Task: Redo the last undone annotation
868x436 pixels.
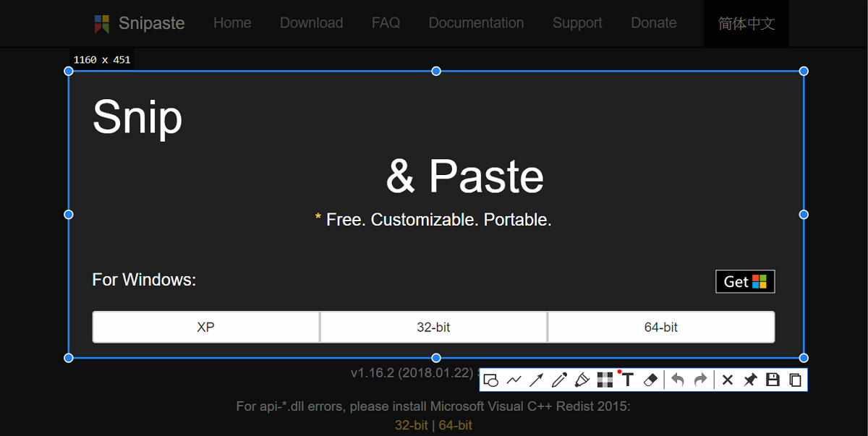Action: click(x=700, y=380)
